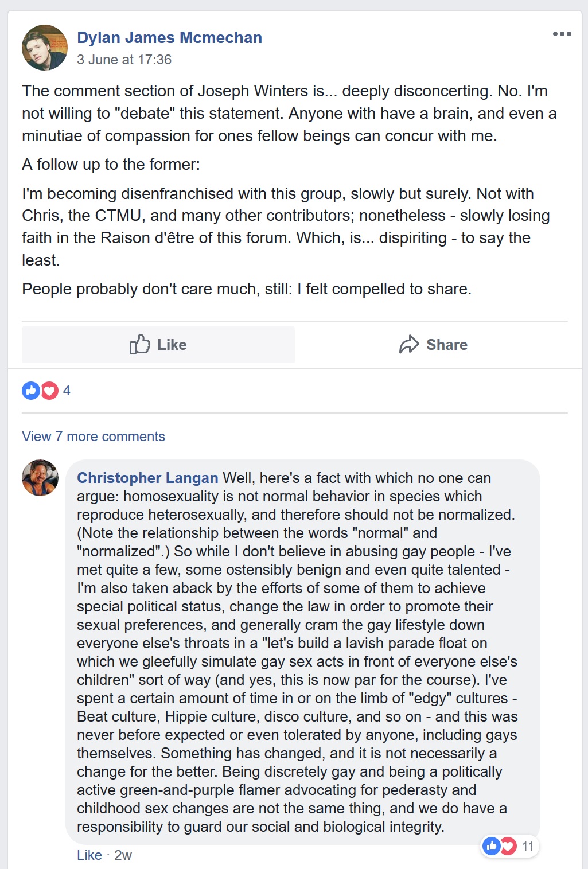Click the 'People probably don't care much' sentence
The height and width of the screenshot is (869, 588).
(247, 289)
